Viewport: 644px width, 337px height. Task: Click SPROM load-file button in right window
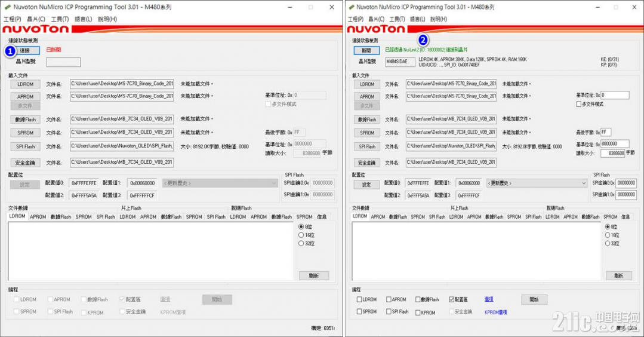(x=367, y=133)
